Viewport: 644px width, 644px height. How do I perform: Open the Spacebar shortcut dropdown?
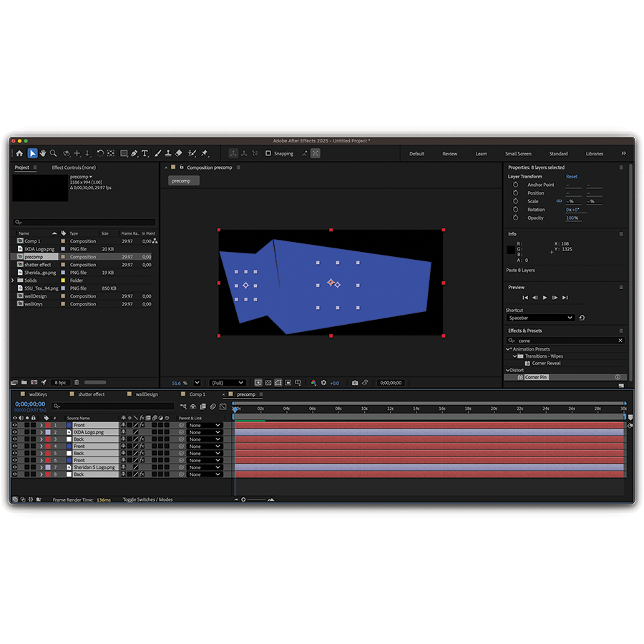[540, 318]
